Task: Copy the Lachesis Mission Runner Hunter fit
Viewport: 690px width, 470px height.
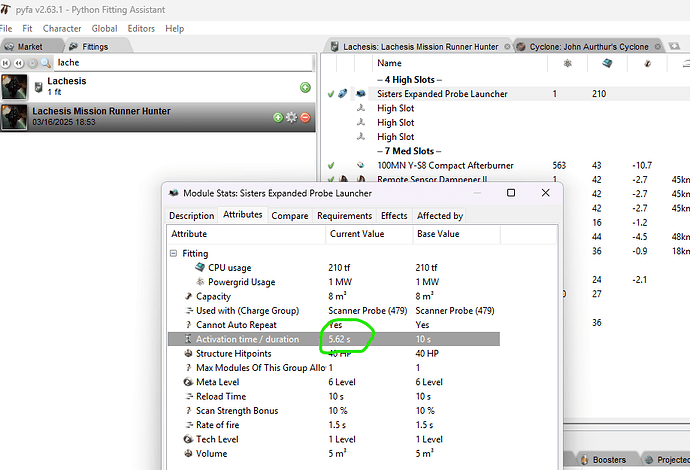Action: tap(278, 118)
